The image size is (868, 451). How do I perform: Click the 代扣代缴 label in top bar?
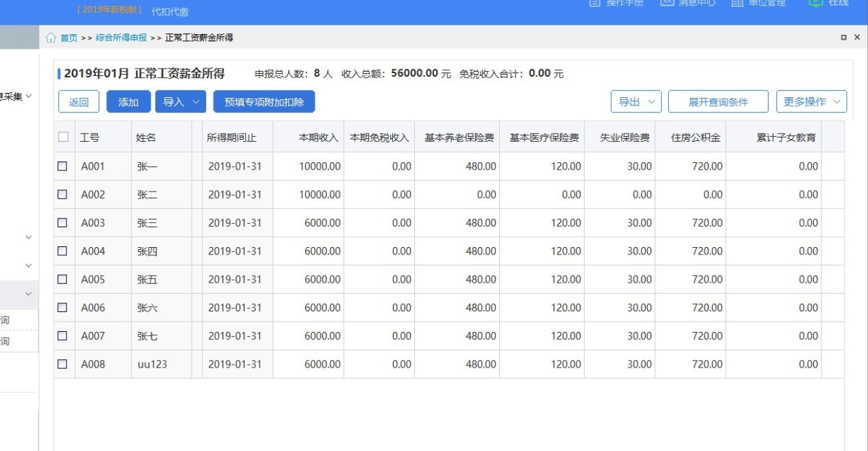click(170, 12)
